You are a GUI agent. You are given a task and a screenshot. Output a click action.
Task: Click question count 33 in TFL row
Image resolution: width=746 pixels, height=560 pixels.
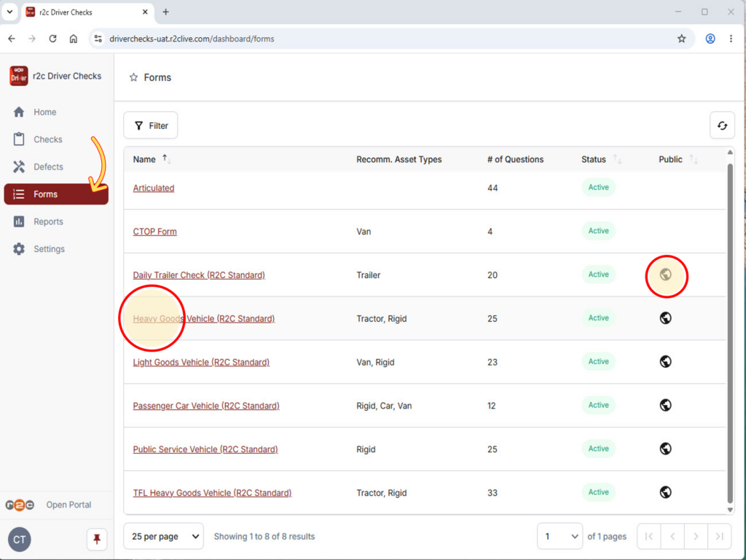point(492,493)
